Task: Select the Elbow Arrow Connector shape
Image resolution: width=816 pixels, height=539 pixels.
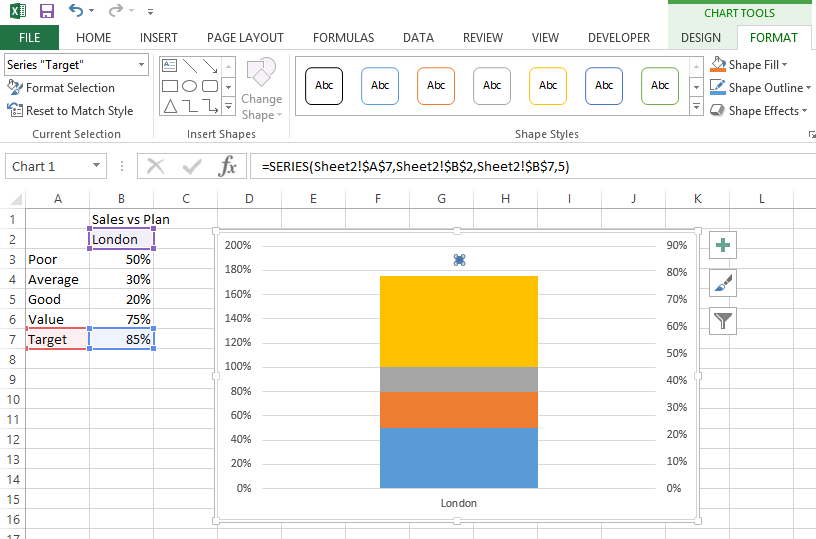Action: coord(210,106)
